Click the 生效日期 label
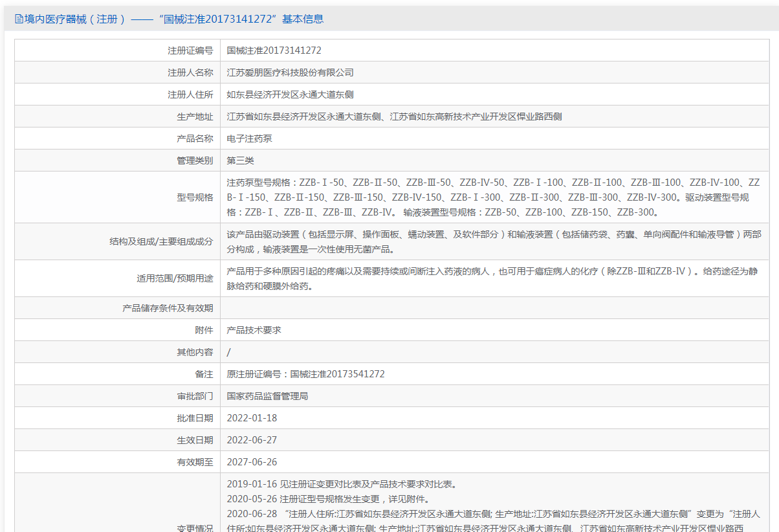Viewport: 779px width, 532px height. 195,440
